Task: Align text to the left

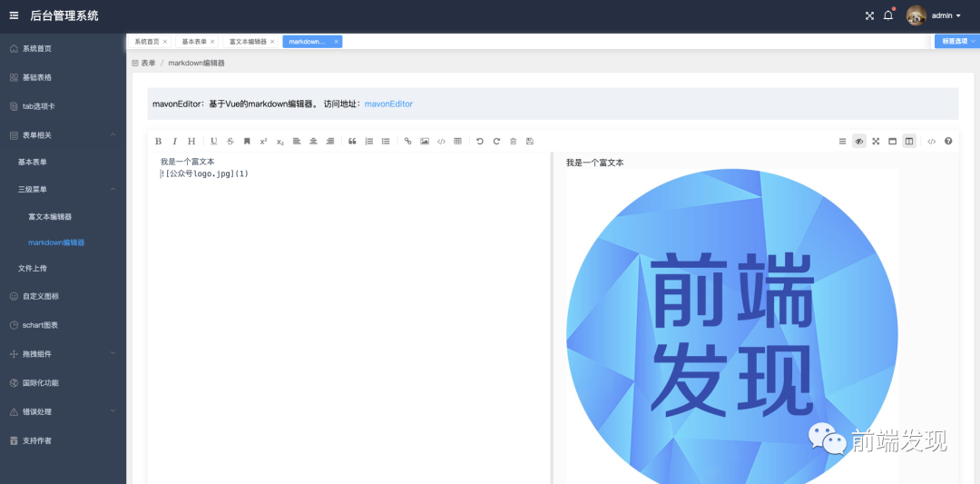Action: [x=297, y=142]
